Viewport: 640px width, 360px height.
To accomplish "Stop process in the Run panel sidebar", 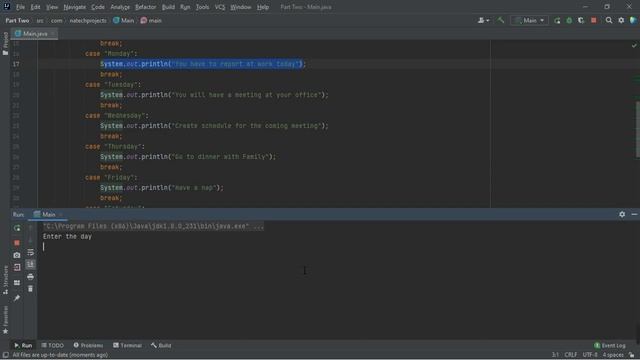I will pyautogui.click(x=17, y=242).
